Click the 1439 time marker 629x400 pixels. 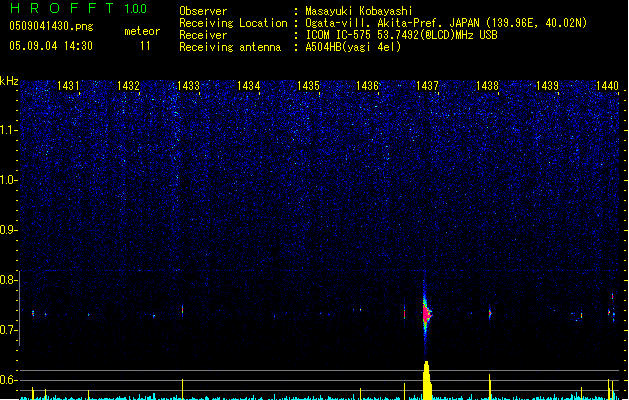547,86
